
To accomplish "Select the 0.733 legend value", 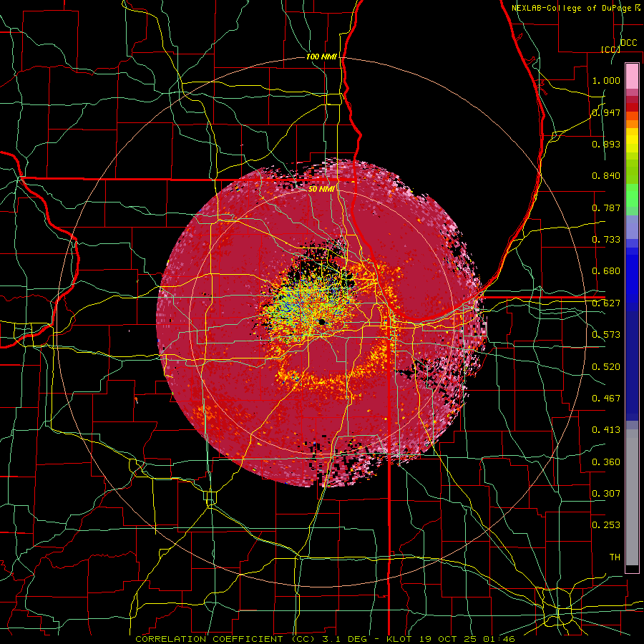I will [x=606, y=240].
